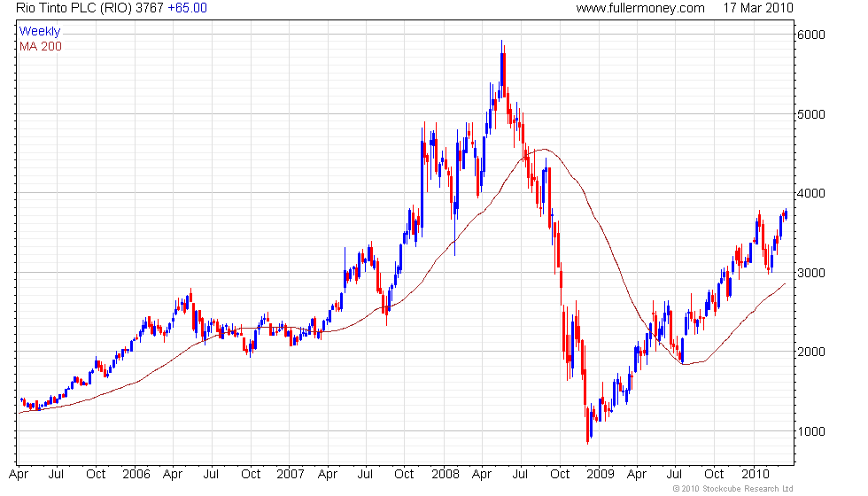This screenshot has height=496, width=868.
Task: Click the 'MA 200' legend label
Action: click(41, 46)
